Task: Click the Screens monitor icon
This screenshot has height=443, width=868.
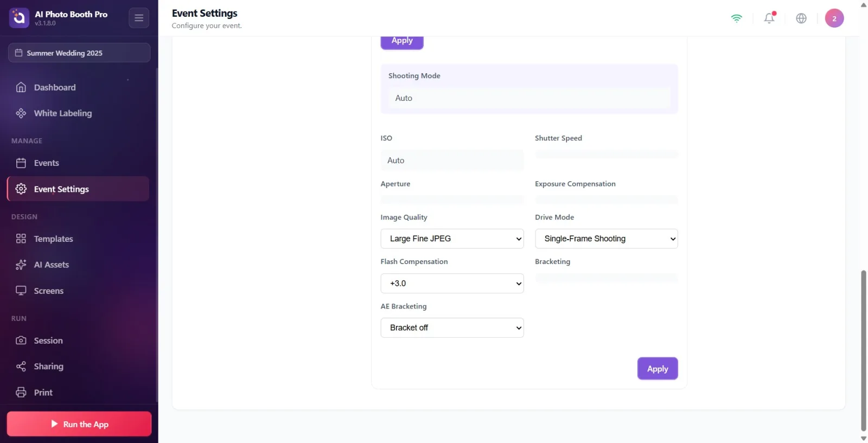Action: 21,291
